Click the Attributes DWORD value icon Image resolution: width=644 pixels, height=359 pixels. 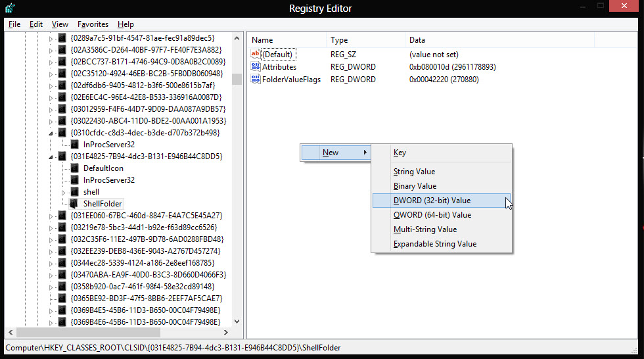tap(256, 66)
